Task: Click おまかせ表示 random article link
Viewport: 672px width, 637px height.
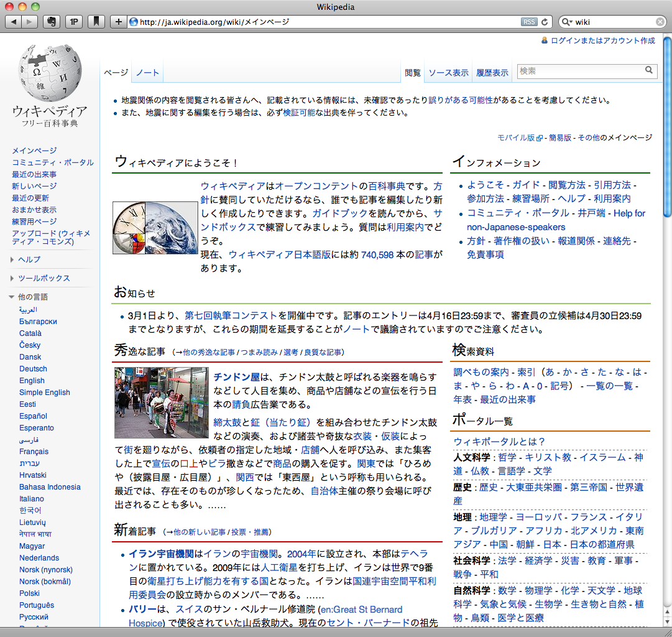Action: coord(34,210)
